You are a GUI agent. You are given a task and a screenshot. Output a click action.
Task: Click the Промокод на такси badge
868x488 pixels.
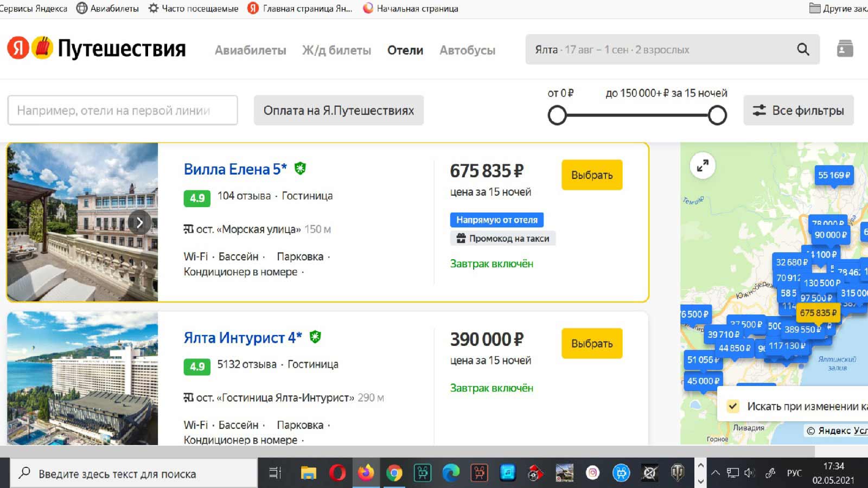point(503,239)
